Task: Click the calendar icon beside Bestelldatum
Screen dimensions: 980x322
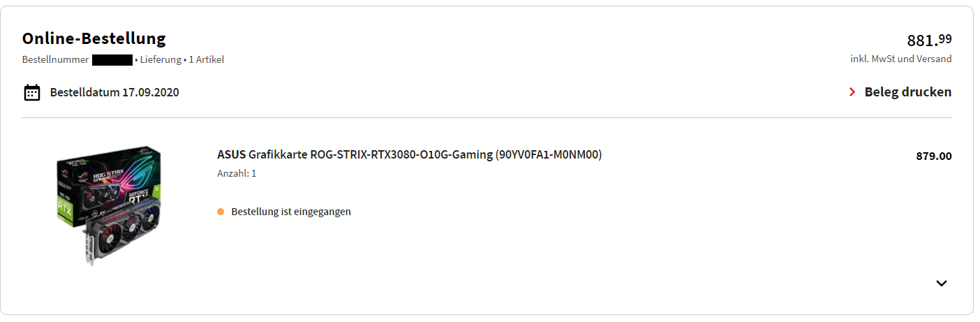Action: [32, 92]
